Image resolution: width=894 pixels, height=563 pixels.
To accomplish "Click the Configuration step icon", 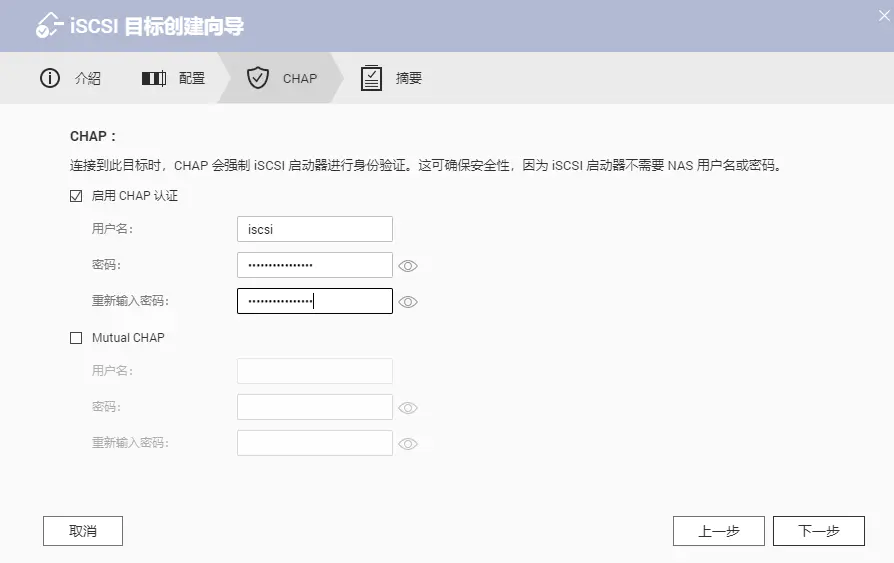I will pos(153,78).
